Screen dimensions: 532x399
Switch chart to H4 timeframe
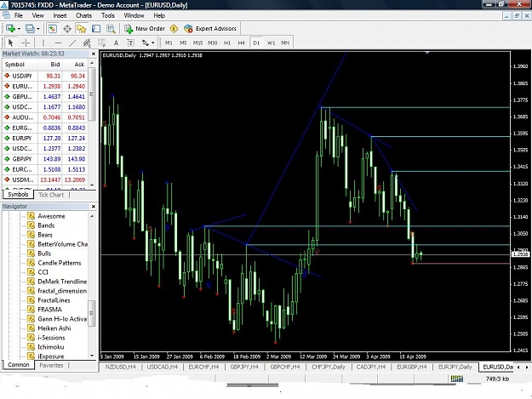[241, 43]
